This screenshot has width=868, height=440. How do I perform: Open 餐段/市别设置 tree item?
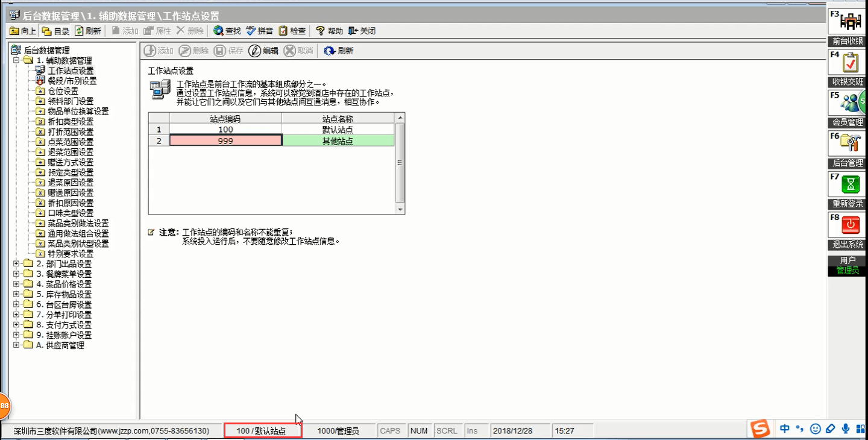click(x=72, y=81)
